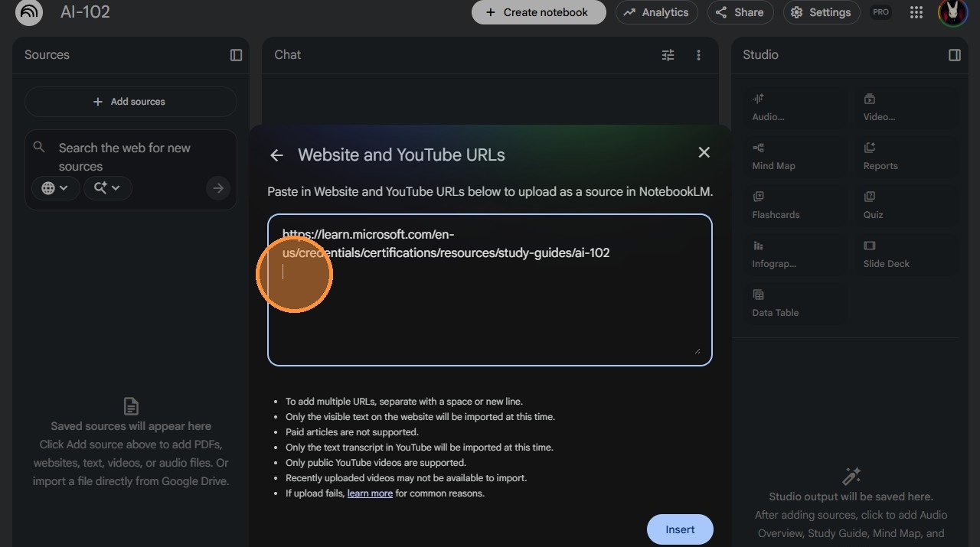Open the Analytics view
This screenshot has width=980, height=547.
[656, 12]
